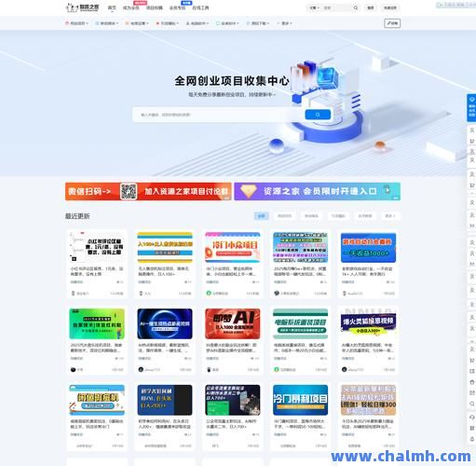476x466 pixels.
Task: Click the 投稿 pencil button
Action: [x=392, y=23]
